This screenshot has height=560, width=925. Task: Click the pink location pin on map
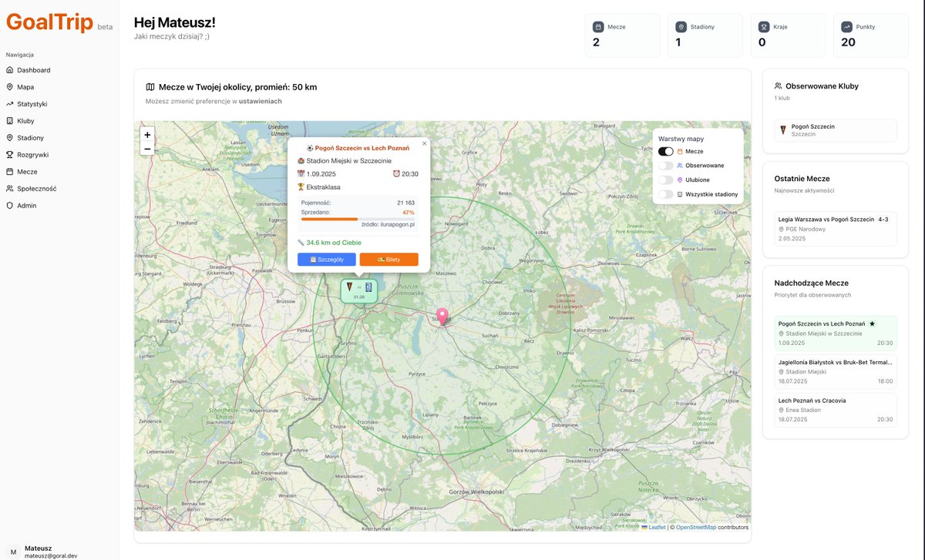442,317
